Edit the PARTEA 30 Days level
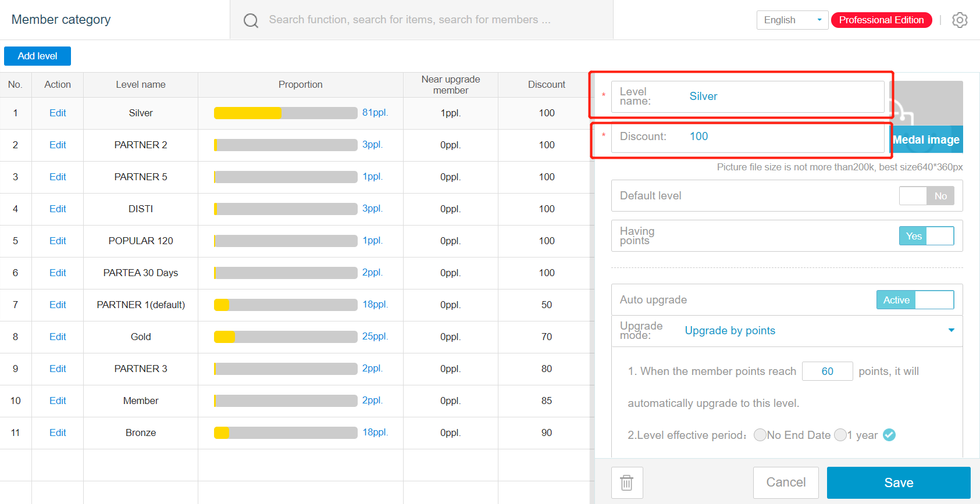980x504 pixels. click(58, 273)
